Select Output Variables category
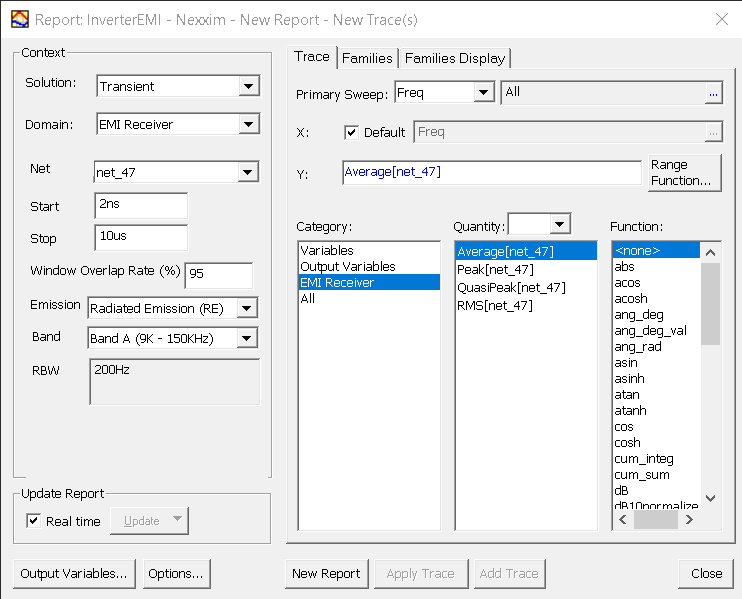The height and width of the screenshot is (599, 742). coord(347,267)
